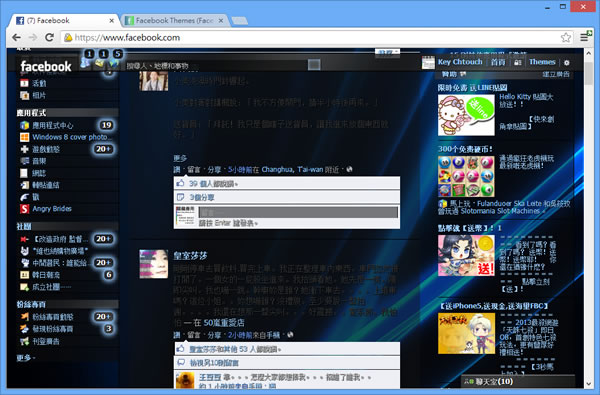
Task: Open Themes in the Facebook header
Action: 542,62
